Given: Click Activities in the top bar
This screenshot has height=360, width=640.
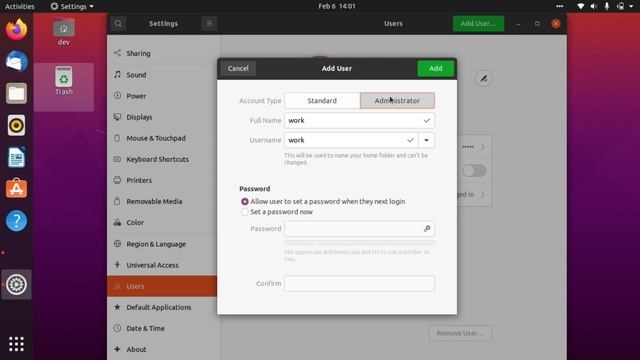Looking at the screenshot, I should click(20, 6).
